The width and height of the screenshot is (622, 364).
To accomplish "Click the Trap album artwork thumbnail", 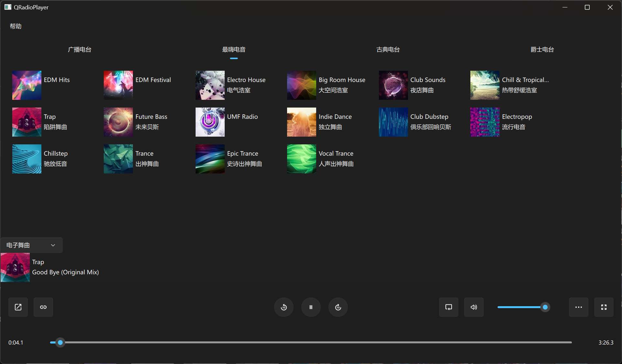I will (x=15, y=267).
